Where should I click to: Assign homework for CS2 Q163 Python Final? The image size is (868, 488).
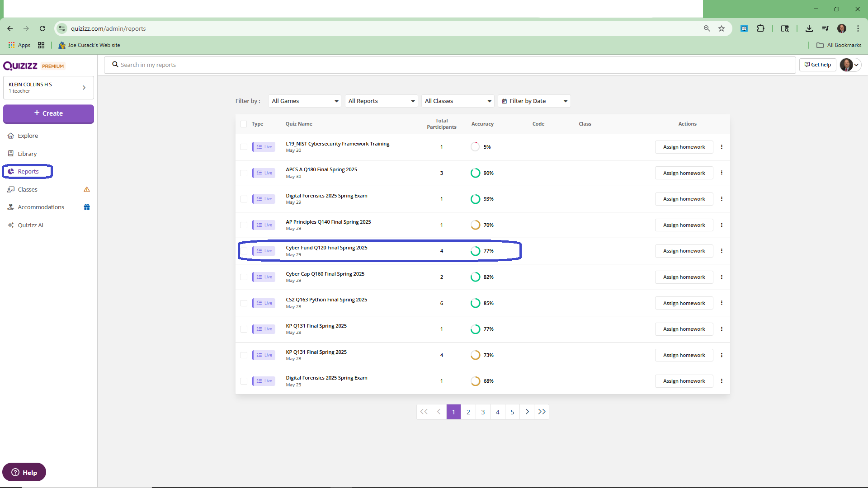point(684,303)
